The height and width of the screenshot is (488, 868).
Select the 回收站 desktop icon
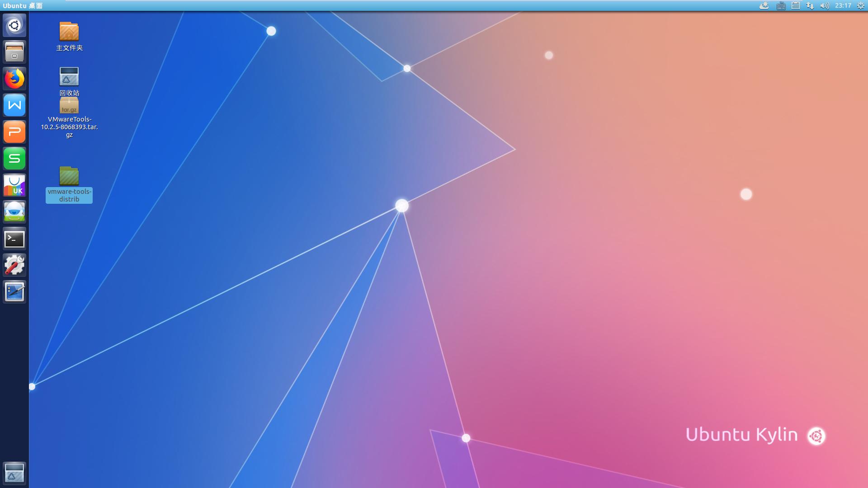pyautogui.click(x=69, y=77)
